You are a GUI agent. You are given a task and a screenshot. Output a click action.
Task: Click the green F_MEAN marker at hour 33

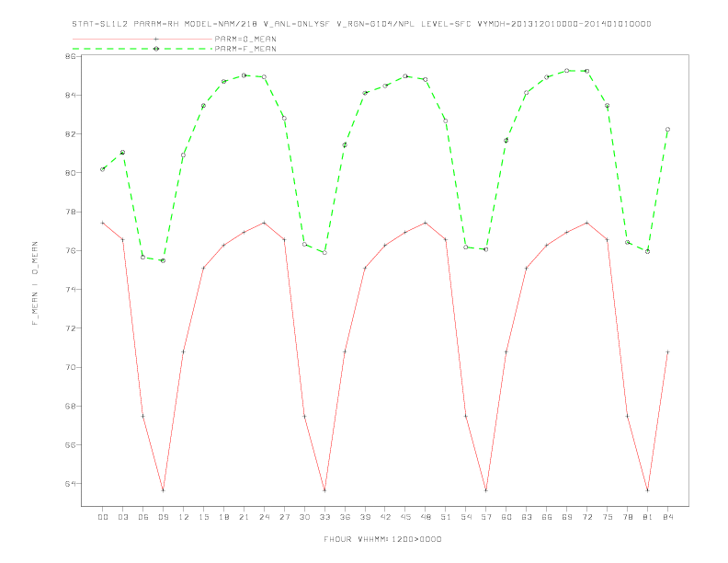tap(324, 253)
